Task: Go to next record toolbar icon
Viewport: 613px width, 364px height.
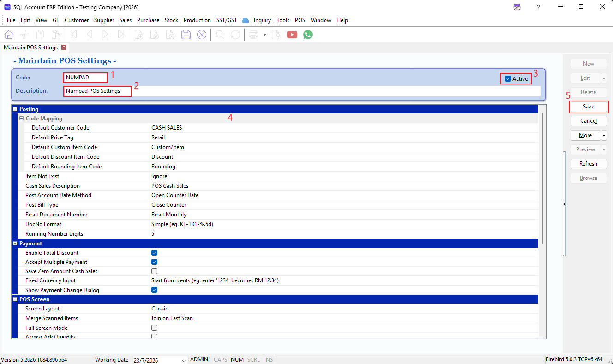Action: tap(105, 35)
